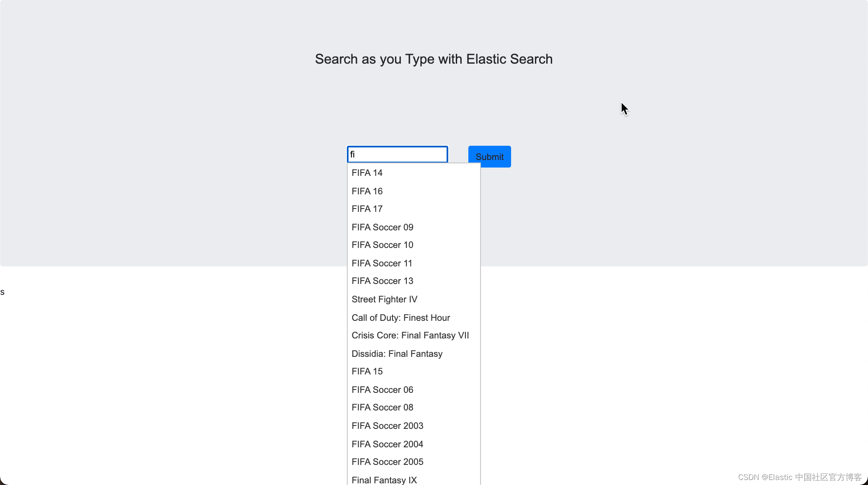The height and width of the screenshot is (485, 868).
Task: Pick 'Street Fighter IV' from suggestions
Action: 384,299
